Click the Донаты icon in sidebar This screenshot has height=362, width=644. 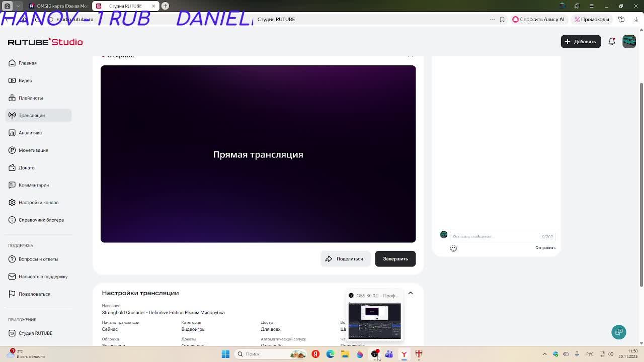pos(12,167)
